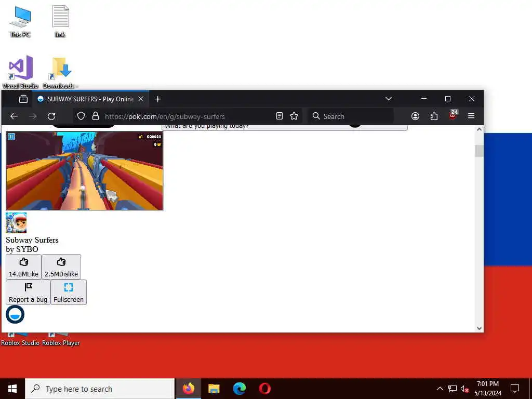Open File Explorer from taskbar
The width and height of the screenshot is (532, 399).
point(214,389)
